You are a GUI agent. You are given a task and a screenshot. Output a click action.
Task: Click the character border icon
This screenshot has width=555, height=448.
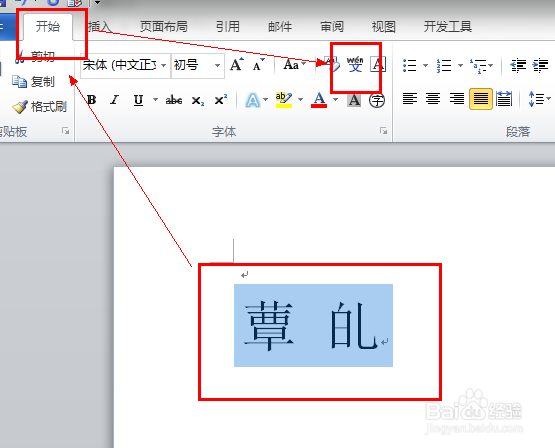pyautogui.click(x=378, y=65)
